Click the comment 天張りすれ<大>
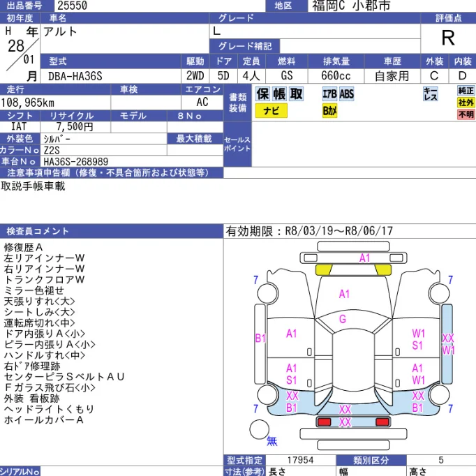Viewport: 476px width, 476px height. pyautogui.click(x=40, y=302)
